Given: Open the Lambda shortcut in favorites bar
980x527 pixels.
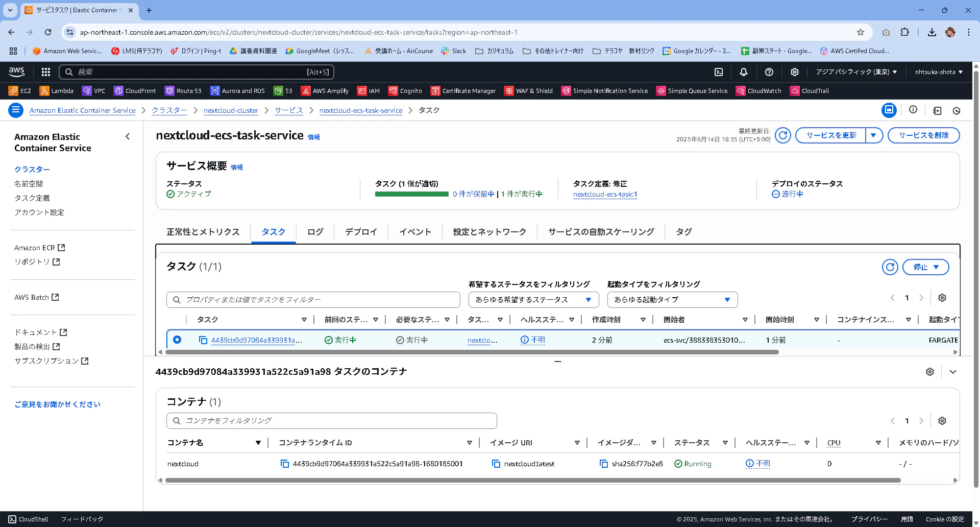Looking at the screenshot, I should [x=57, y=91].
